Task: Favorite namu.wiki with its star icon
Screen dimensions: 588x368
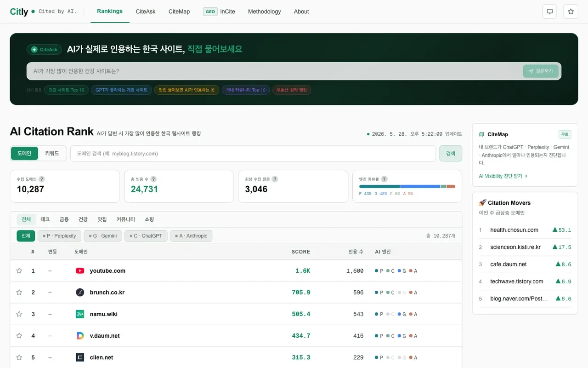Action: (19, 314)
